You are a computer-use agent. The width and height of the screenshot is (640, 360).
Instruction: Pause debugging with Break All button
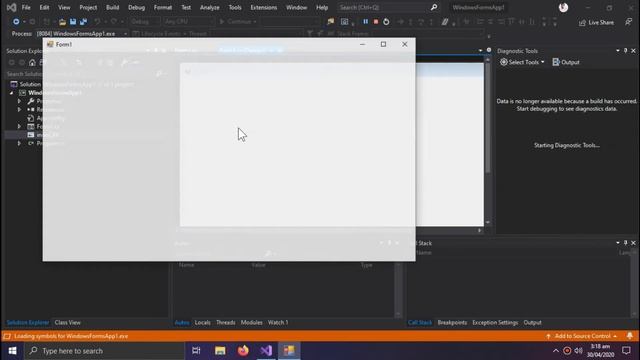(x=365, y=22)
